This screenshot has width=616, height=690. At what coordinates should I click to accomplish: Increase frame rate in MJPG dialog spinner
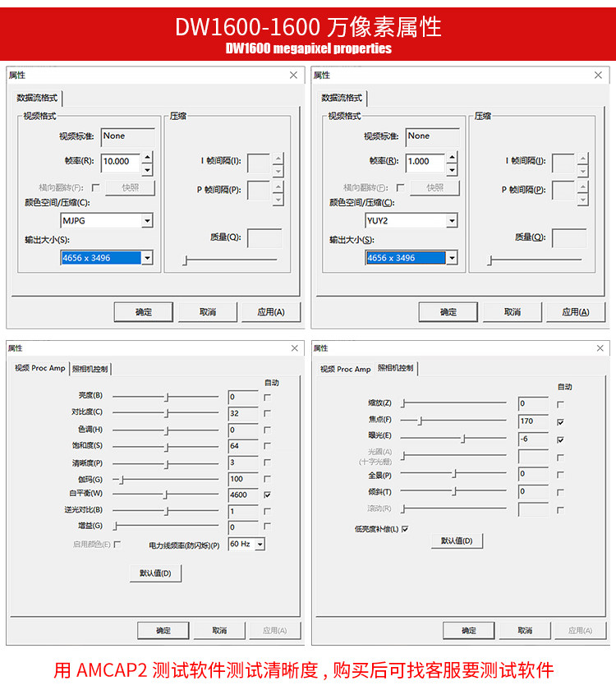coord(147,157)
